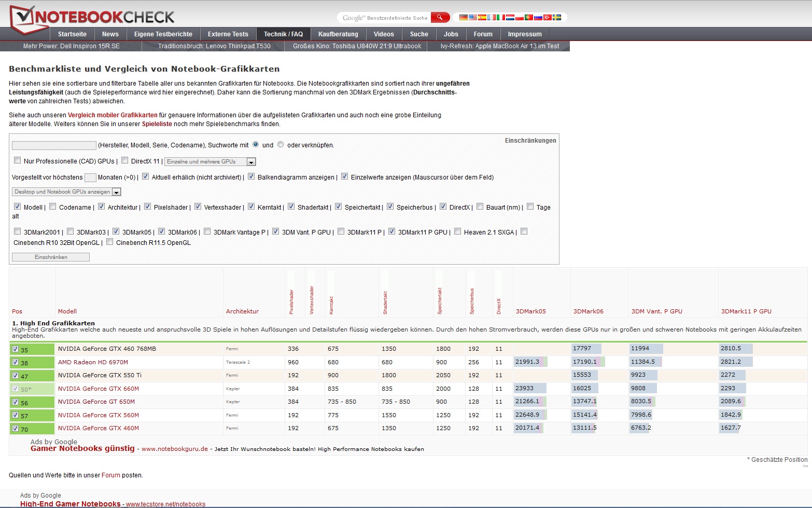This screenshot has height=508, width=812.
Task: Select the 'Technik / FAQ' menu
Action: pos(284,34)
